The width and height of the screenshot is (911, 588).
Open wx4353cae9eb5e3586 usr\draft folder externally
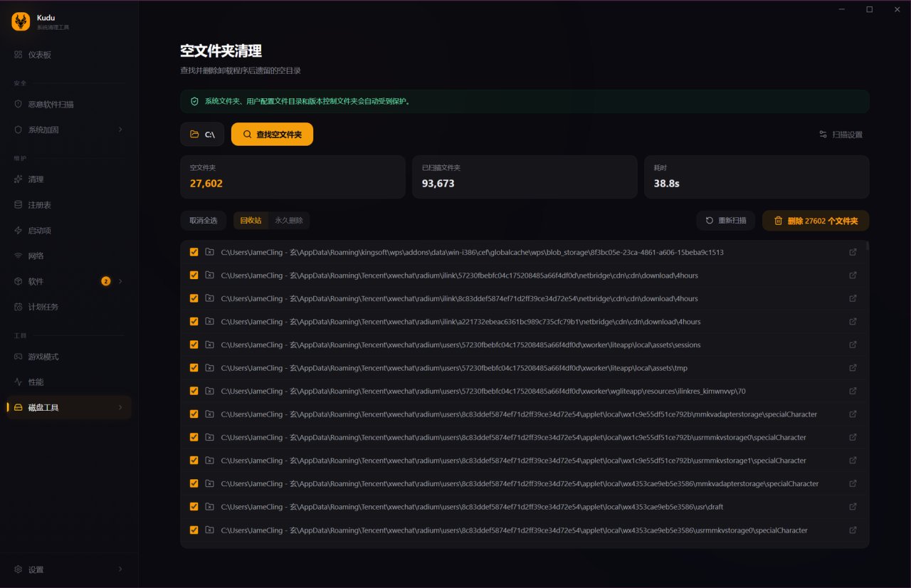(853, 507)
